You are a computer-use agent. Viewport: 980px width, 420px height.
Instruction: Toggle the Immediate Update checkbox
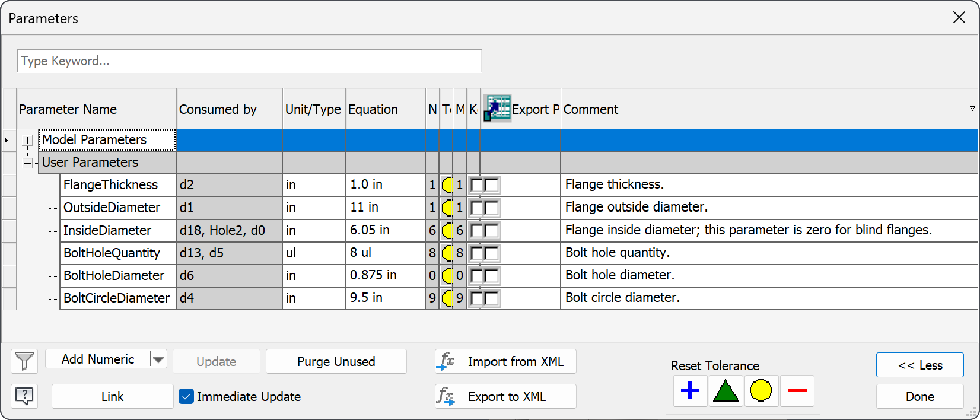tap(186, 396)
